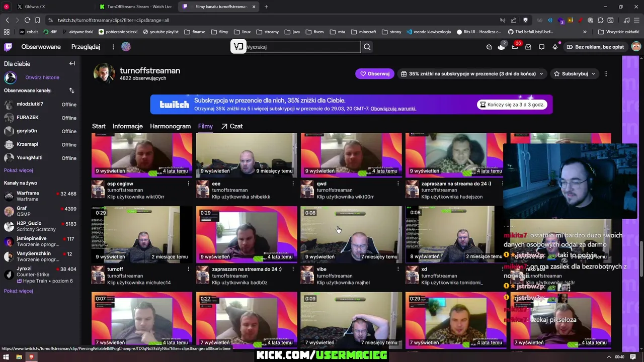Click the Wyszukaj search input field
The width and height of the screenshot is (644, 362).
pyautogui.click(x=302, y=47)
